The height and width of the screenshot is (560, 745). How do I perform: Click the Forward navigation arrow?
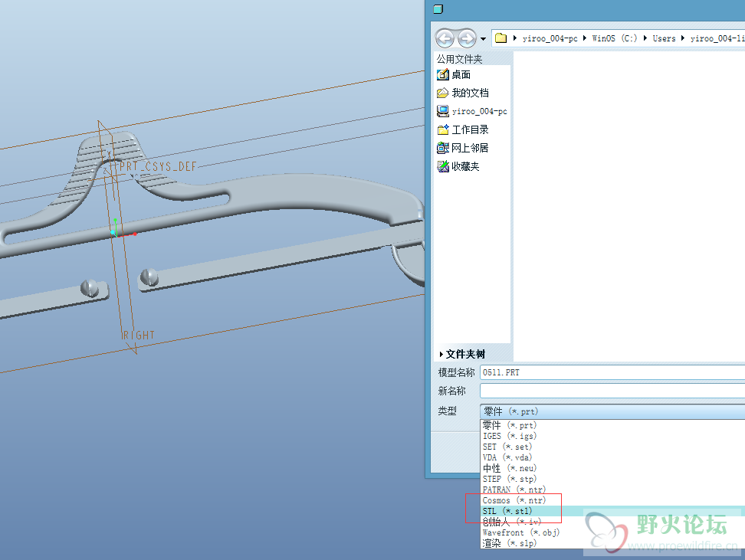pyautogui.click(x=467, y=38)
